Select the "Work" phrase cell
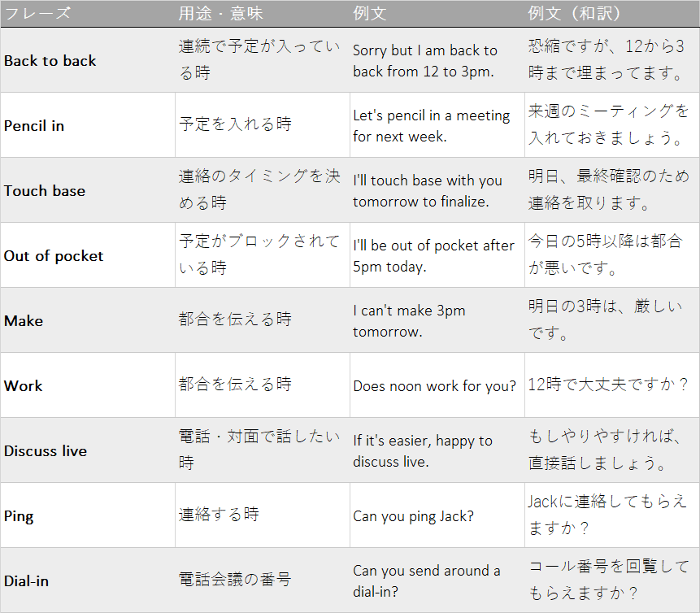Image resolution: width=700 pixels, height=613 pixels. 24,386
